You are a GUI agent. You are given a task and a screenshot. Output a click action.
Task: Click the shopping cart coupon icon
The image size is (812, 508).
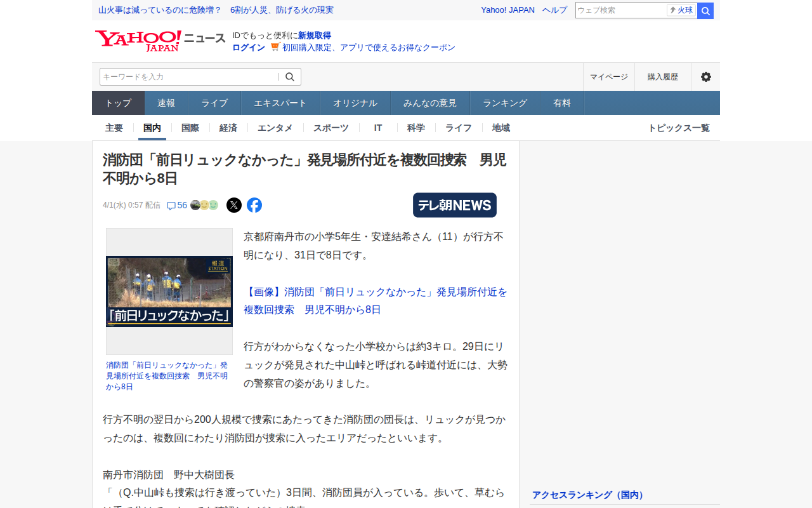275,47
